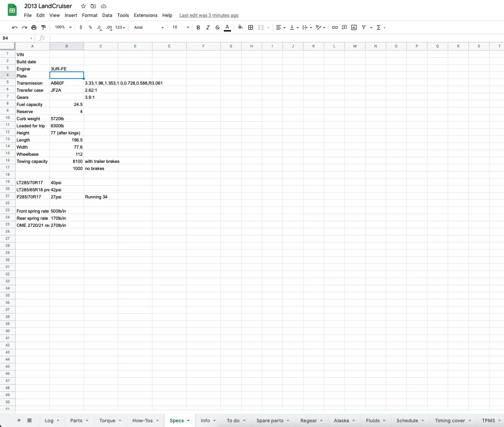
Task: Open the font size 10 dropdown
Action: tap(181, 27)
